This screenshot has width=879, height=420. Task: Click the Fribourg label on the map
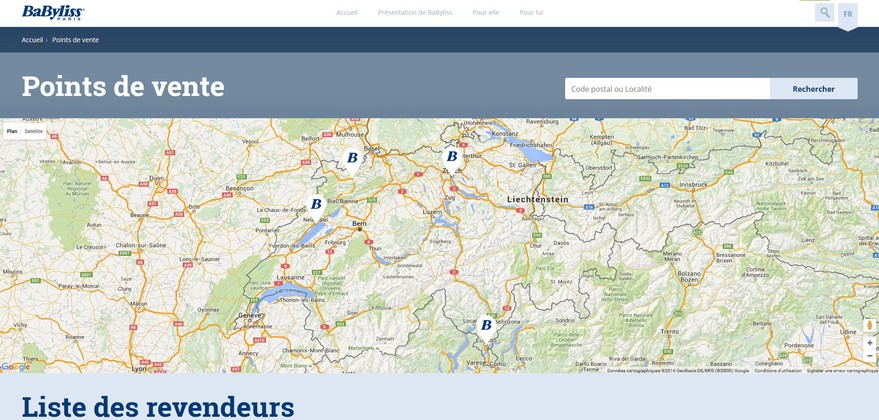[335, 242]
